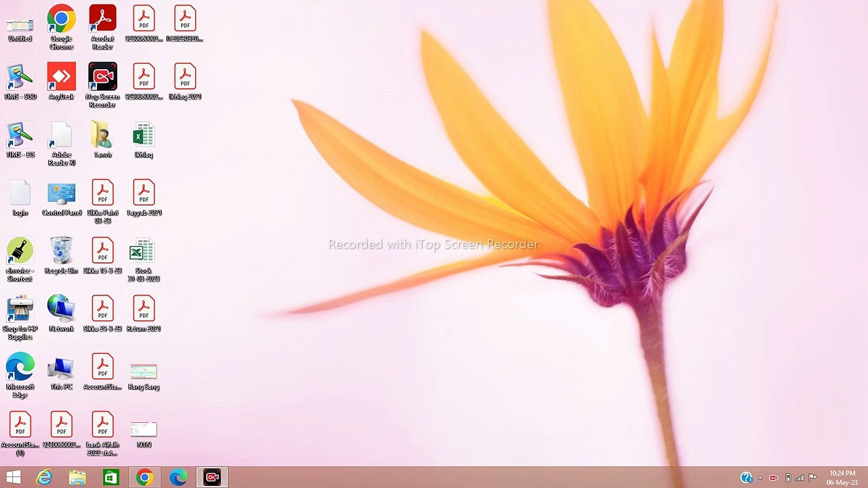Click the Control Panel desktop icon
Screen dimensions: 868x488
click(61, 194)
